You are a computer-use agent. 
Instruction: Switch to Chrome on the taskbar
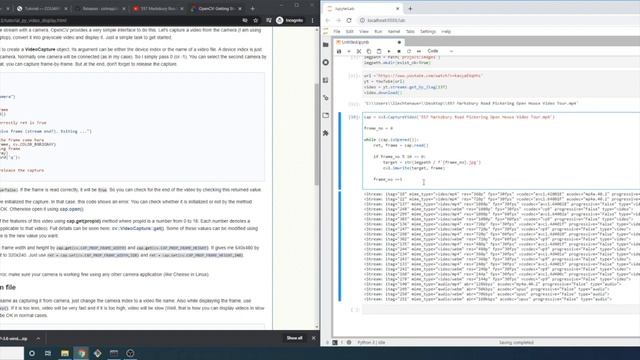(x=81, y=353)
